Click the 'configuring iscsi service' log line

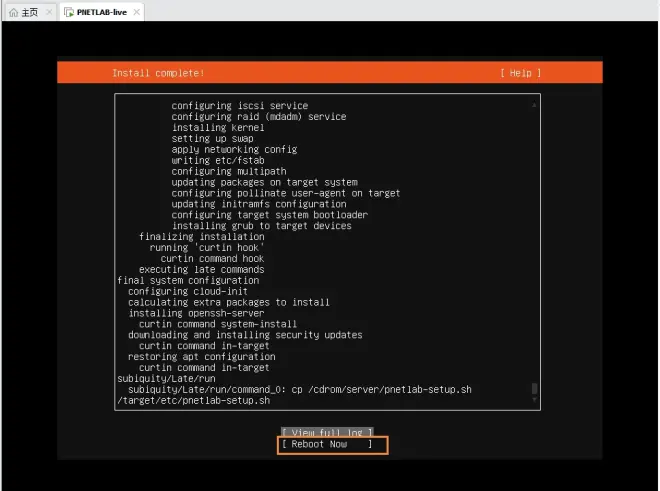click(x=240, y=106)
